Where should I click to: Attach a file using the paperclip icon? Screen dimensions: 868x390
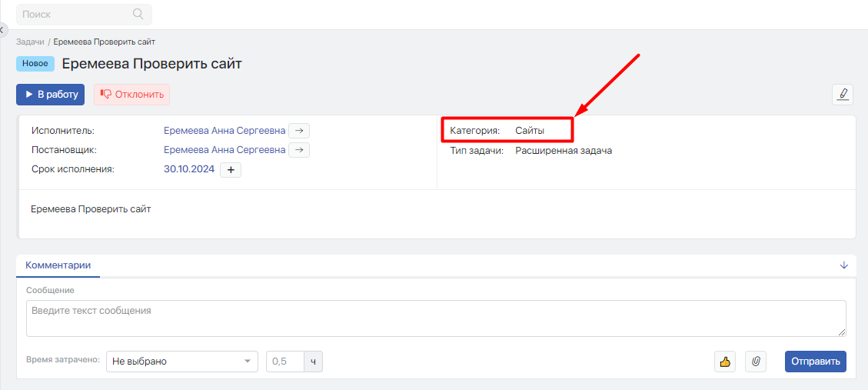756,362
